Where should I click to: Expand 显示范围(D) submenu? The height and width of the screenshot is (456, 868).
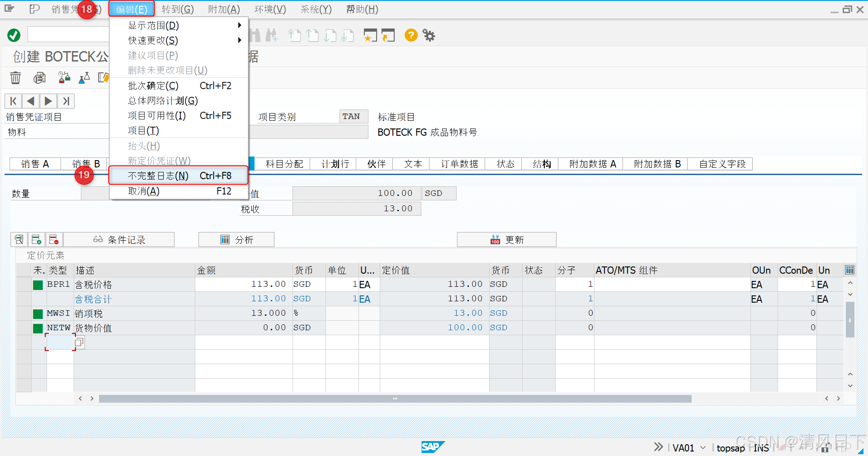tap(179, 25)
